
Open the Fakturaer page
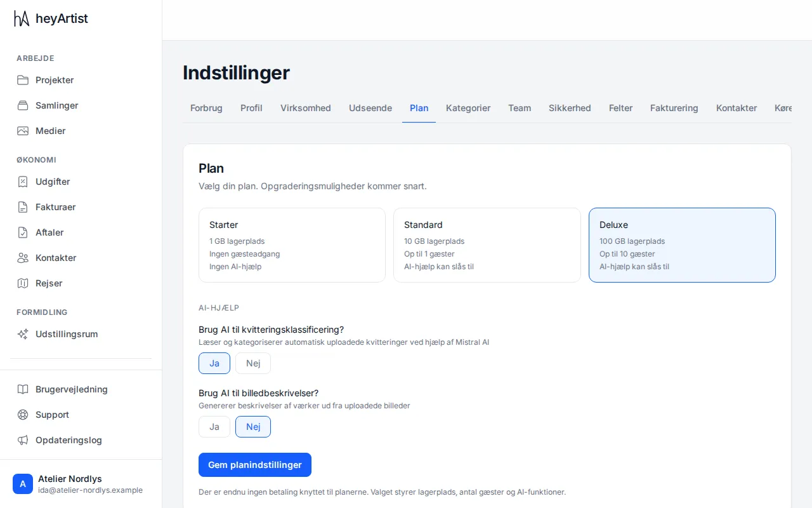(81, 207)
